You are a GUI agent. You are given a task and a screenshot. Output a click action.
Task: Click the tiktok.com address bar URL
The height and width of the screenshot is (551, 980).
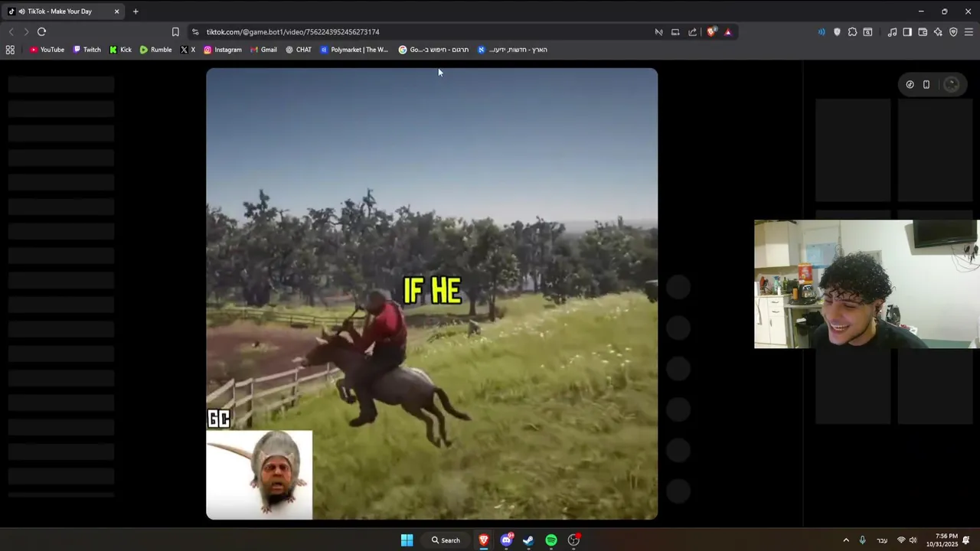point(292,32)
